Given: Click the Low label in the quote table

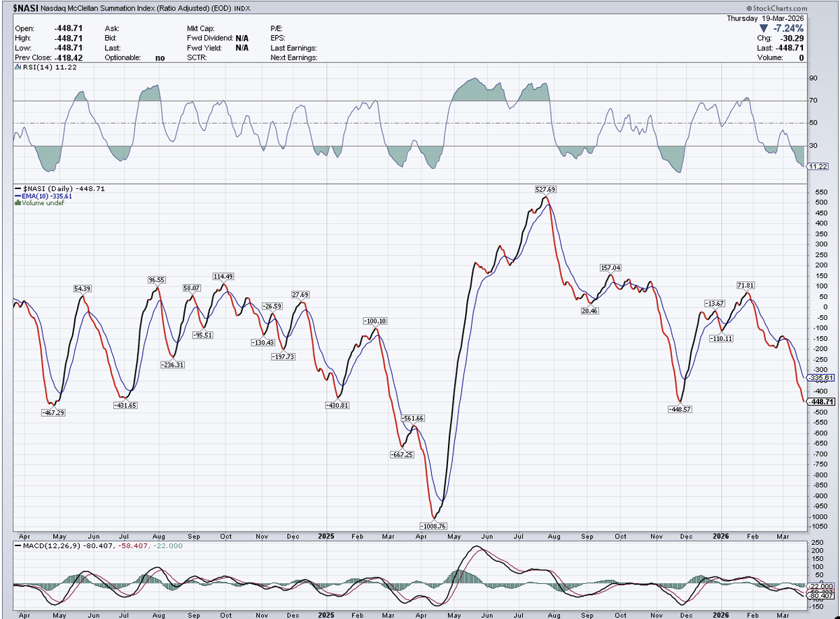Looking at the screenshot, I should click(22, 48).
